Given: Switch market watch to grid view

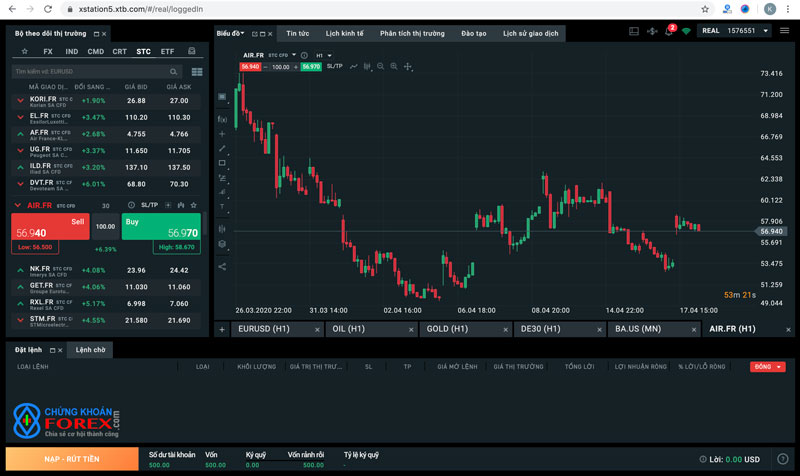Looking at the screenshot, I should click(x=197, y=72).
